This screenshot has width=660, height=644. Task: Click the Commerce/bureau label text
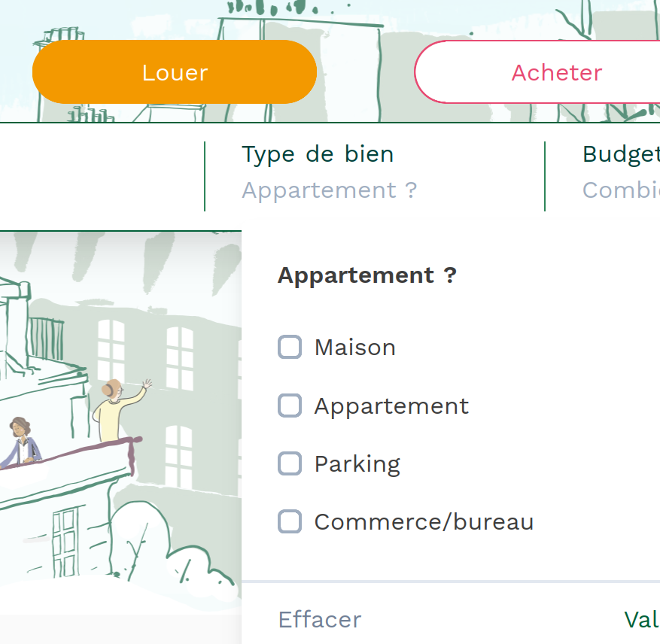(424, 521)
